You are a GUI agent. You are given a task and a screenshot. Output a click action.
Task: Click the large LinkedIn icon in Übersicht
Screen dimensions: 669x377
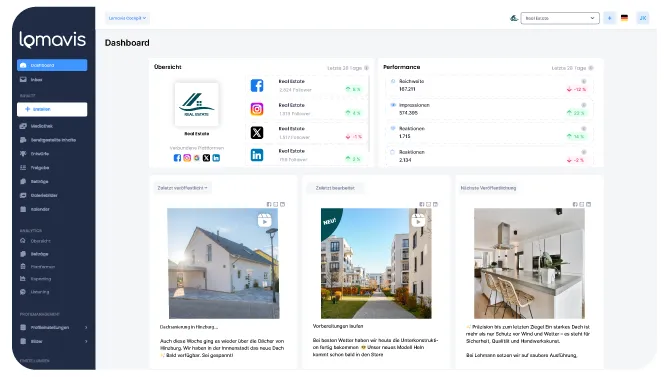tap(257, 155)
